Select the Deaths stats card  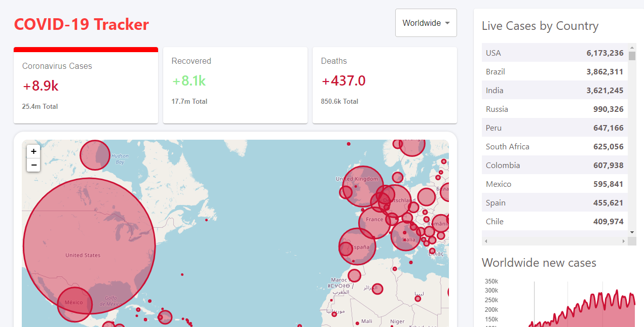385,85
